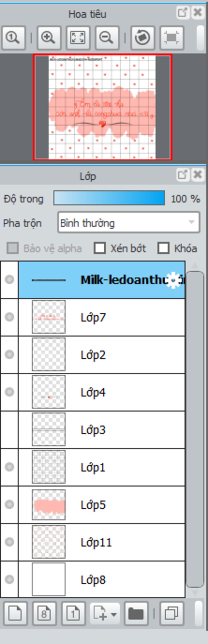Add a new color layer
This screenshot has height=644, width=208.
pyautogui.click(x=15, y=614)
